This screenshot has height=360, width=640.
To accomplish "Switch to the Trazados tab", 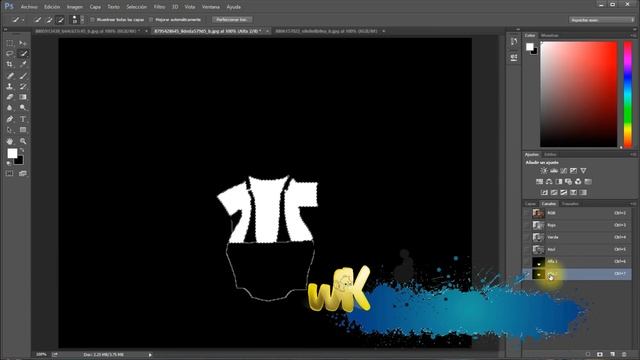I will click(570, 204).
